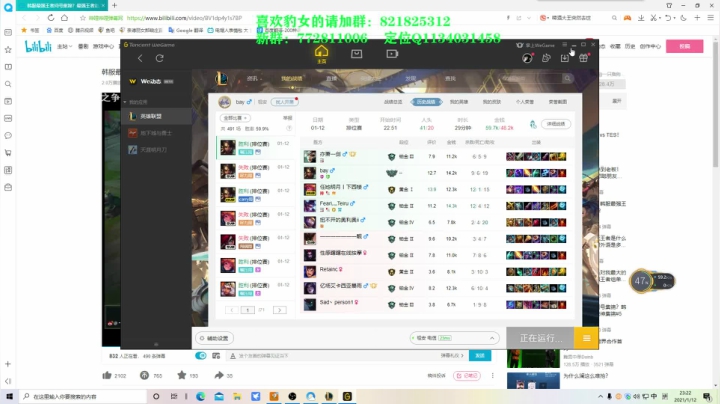The image size is (720, 404).
Task: Select fourth match in history list
Action: [x=255, y=218]
